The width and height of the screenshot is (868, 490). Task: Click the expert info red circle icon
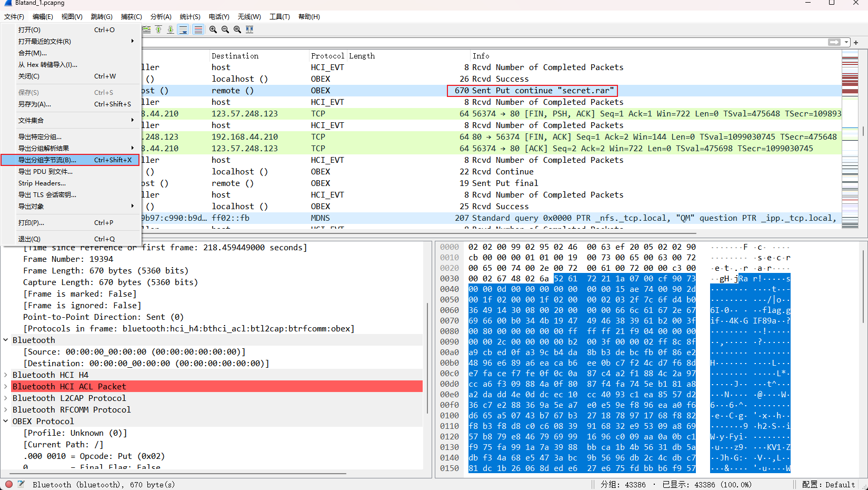click(8, 484)
